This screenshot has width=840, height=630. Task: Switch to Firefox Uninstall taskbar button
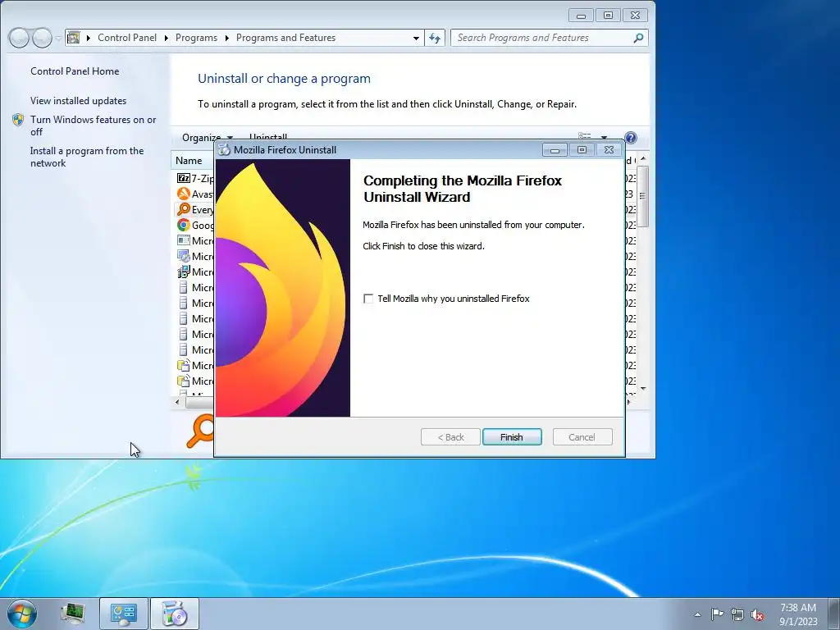(175, 614)
